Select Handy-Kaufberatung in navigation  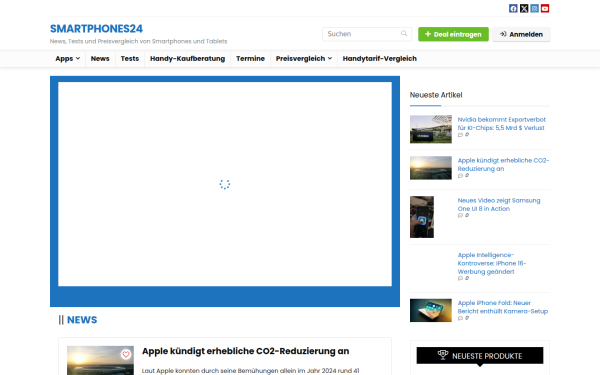(188, 59)
